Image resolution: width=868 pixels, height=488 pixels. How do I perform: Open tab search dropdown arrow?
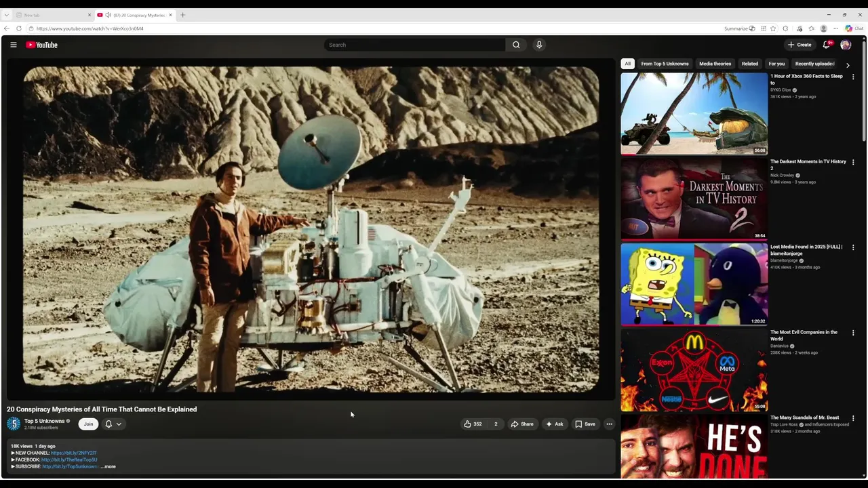6,15
